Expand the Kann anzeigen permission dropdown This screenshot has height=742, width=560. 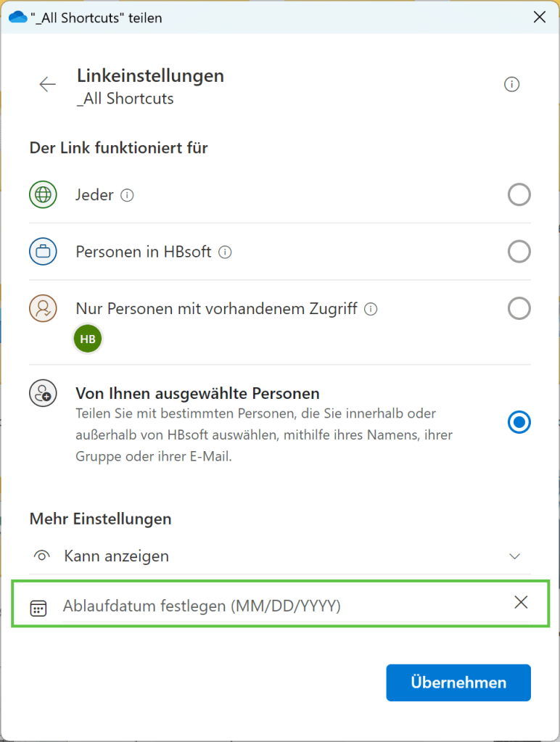[514, 556]
